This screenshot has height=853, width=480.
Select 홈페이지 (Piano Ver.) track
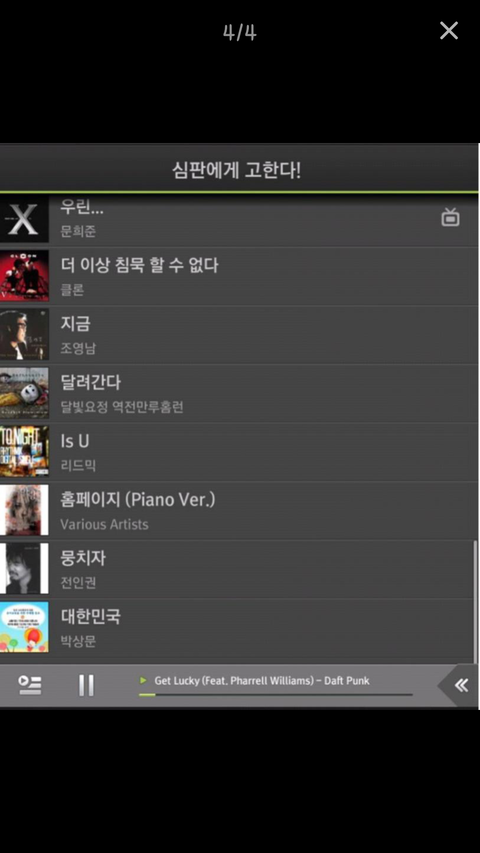[x=239, y=511]
